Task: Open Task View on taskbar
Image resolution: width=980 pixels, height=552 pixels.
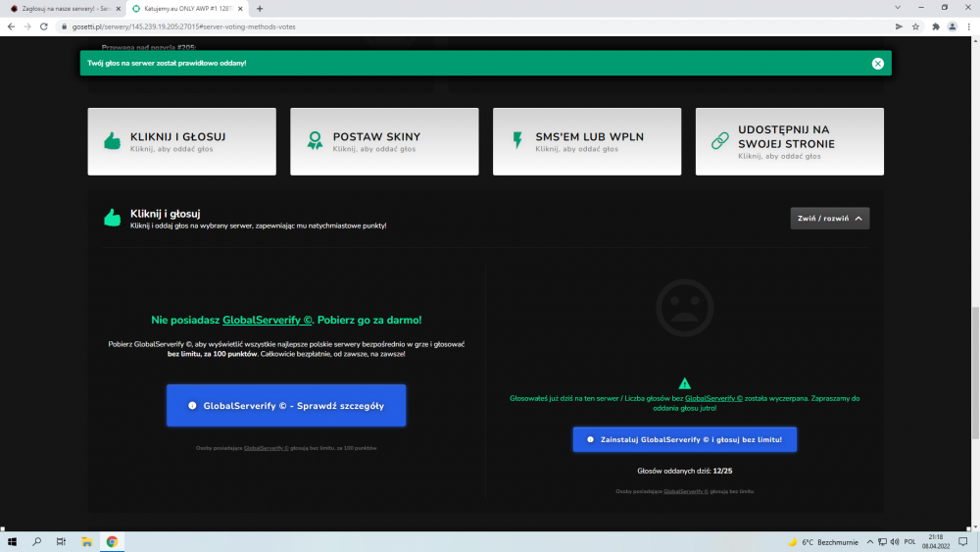Action: (61, 542)
